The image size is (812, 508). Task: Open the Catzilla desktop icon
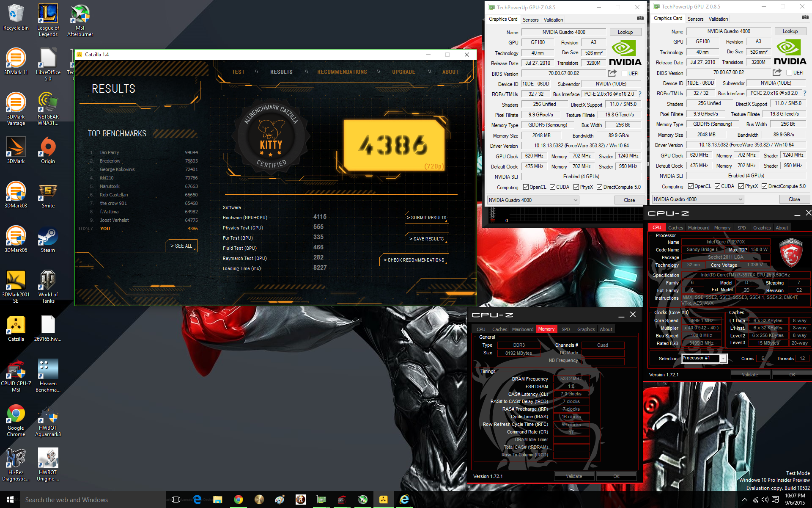[16, 329]
